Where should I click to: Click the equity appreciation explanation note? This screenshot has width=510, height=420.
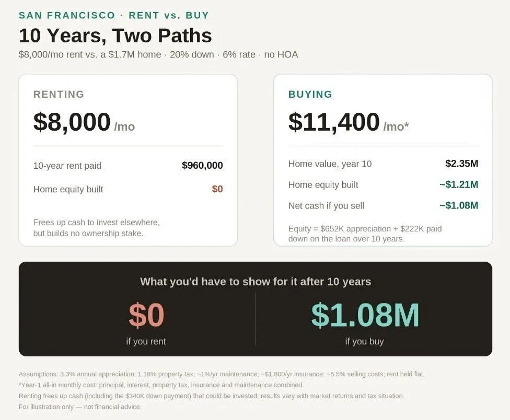(365, 234)
